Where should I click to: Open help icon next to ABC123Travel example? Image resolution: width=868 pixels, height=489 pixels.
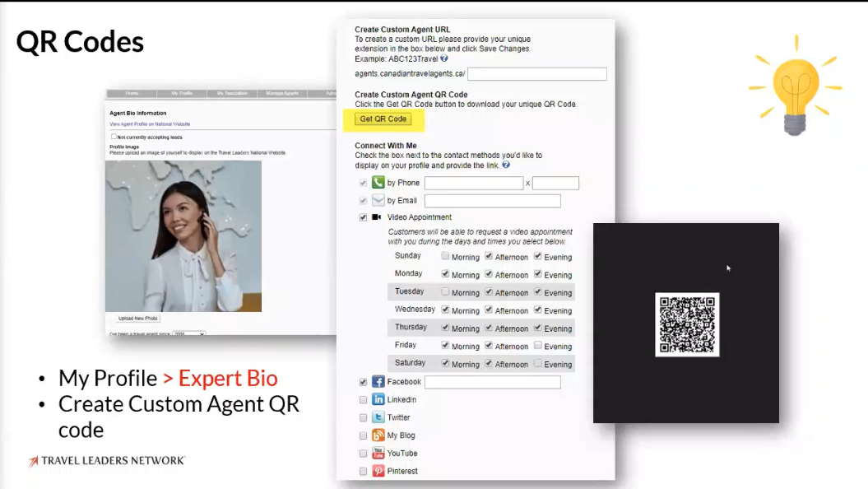[444, 58]
